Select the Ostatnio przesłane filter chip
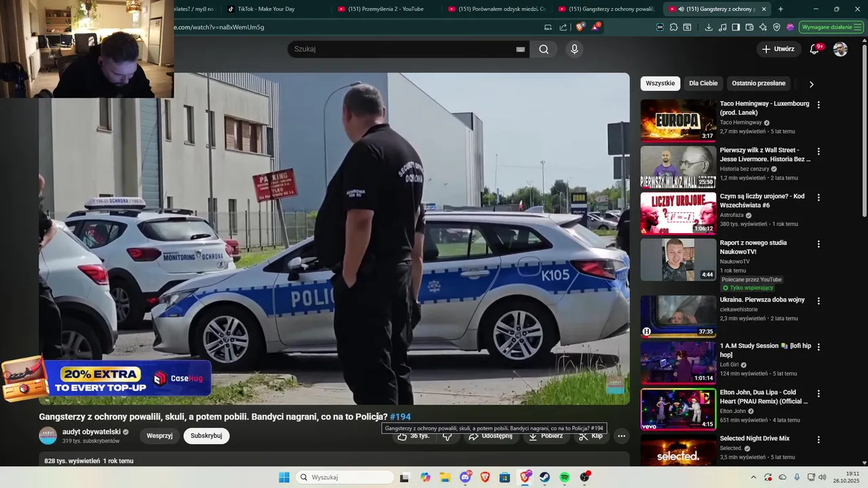The image size is (868, 488). point(758,83)
